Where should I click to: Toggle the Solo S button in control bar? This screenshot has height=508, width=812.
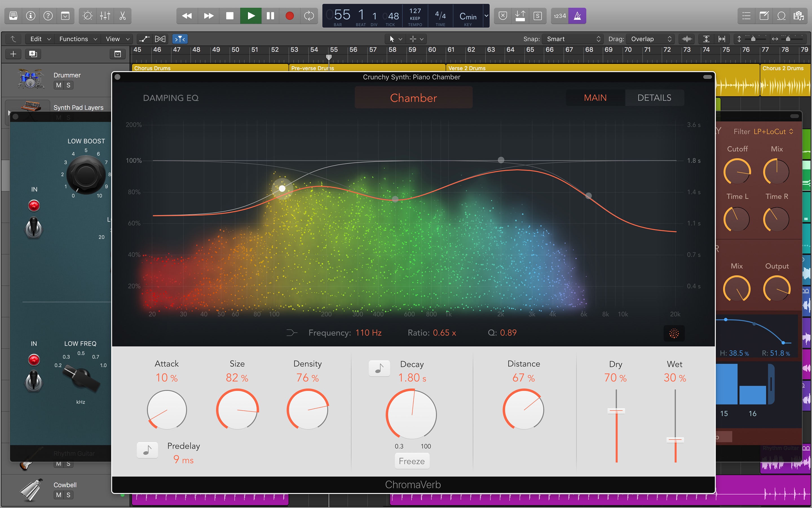[538, 16]
